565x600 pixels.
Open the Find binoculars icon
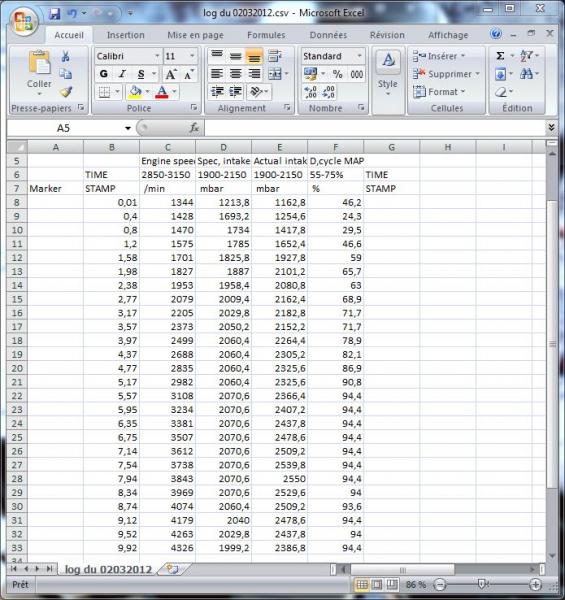pos(526,73)
